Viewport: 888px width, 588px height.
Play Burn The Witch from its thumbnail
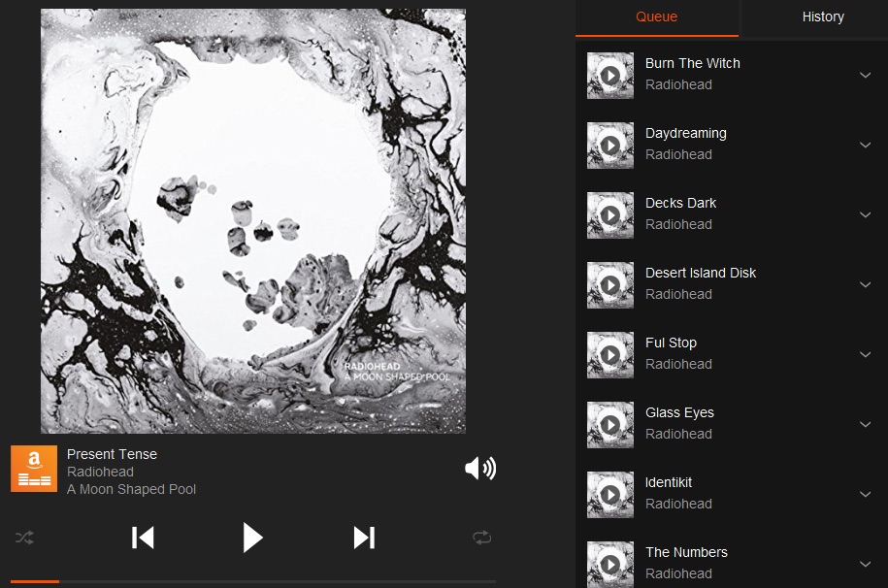(609, 76)
